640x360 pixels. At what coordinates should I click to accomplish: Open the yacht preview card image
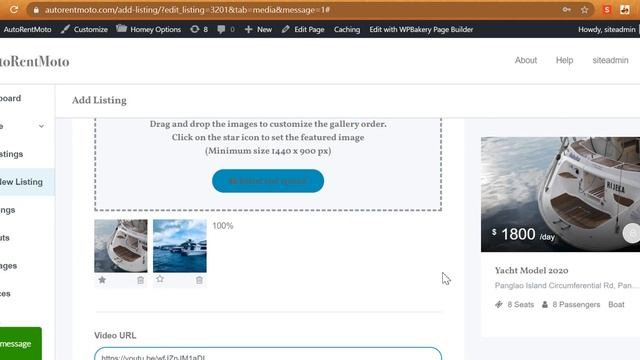[560, 194]
